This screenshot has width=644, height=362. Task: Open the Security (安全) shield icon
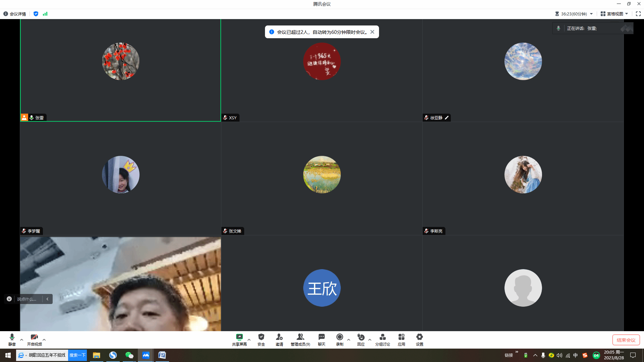[261, 337]
